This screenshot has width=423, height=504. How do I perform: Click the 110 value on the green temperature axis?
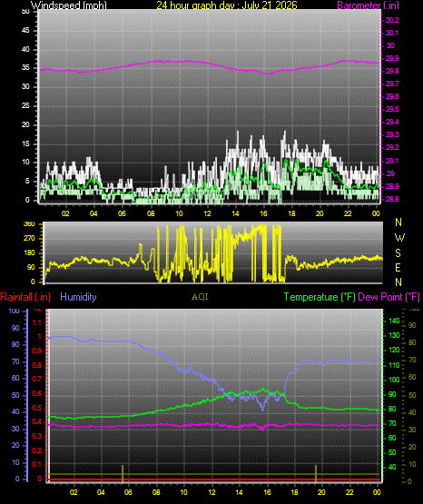pos(394,365)
